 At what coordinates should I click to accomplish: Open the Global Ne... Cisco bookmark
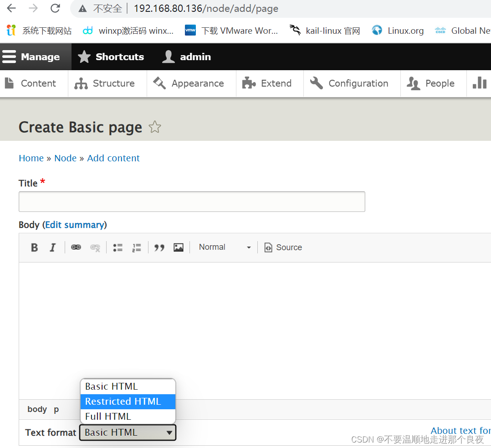[462, 31]
